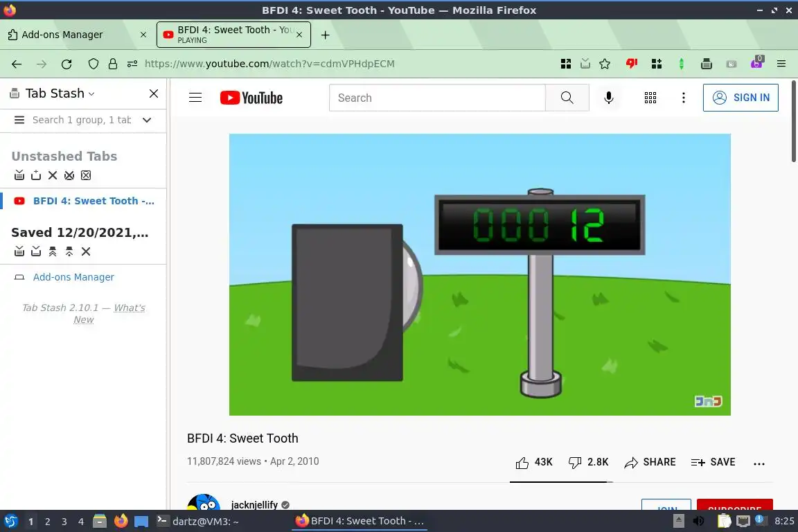Close the Tab Stash sidebar
This screenshot has width=798, height=532.
click(x=154, y=93)
